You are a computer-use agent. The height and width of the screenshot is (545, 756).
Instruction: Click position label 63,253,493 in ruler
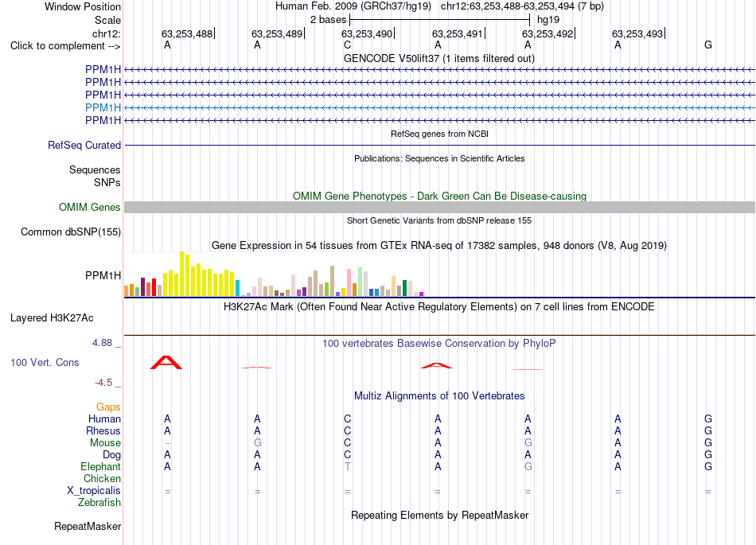637,33
